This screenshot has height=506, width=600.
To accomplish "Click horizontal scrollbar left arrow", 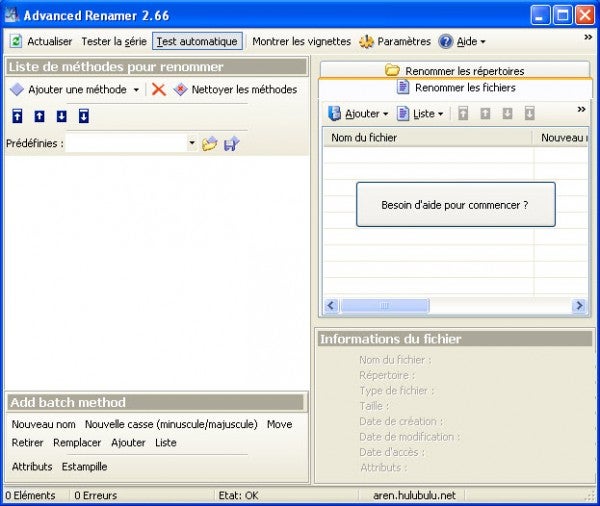I will coord(331,305).
